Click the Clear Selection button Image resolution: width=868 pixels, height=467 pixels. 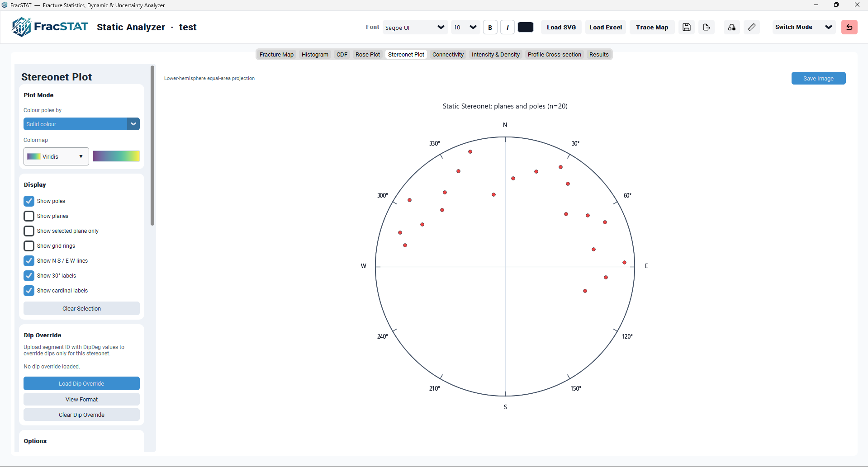[x=81, y=309]
